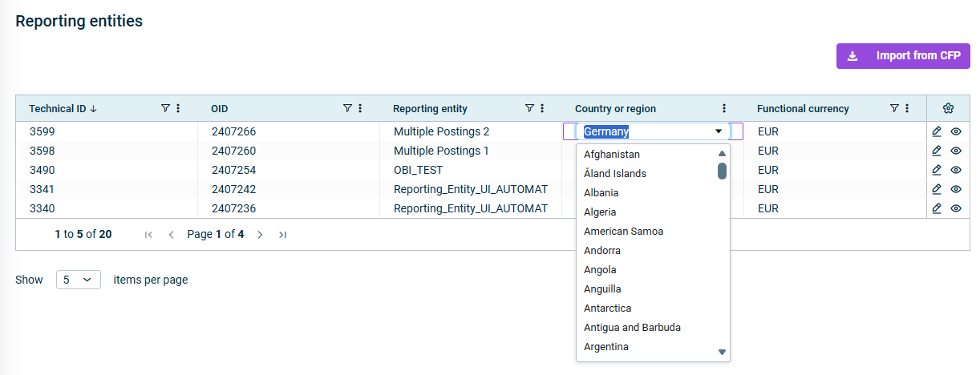Screen dimensions: 980x375
Task: Edit row 3599 with pencil icon
Action: [x=937, y=131]
